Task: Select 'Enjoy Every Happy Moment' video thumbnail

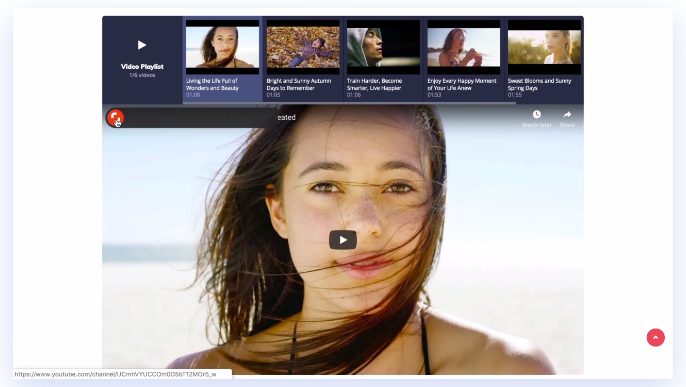Action: (464, 47)
